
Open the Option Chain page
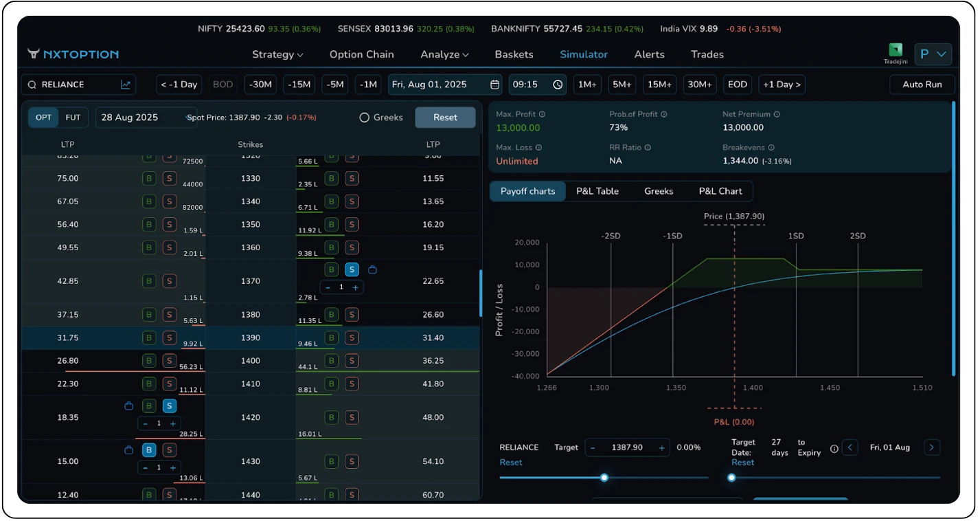tap(362, 54)
